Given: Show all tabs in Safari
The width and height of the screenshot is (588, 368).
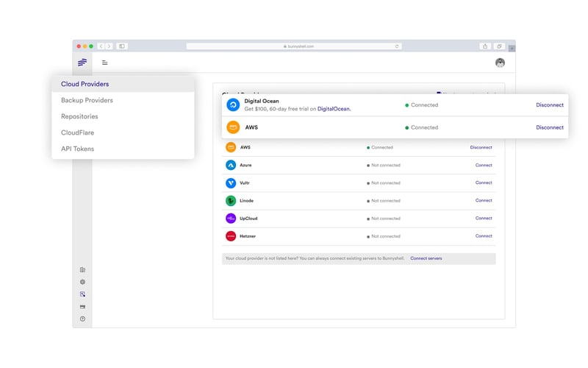Looking at the screenshot, I should point(499,46).
